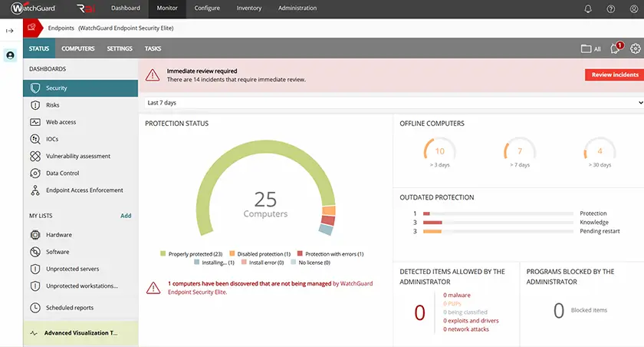Select the Risks dashboard label
Screen dimensions: 644x347
tap(53, 105)
